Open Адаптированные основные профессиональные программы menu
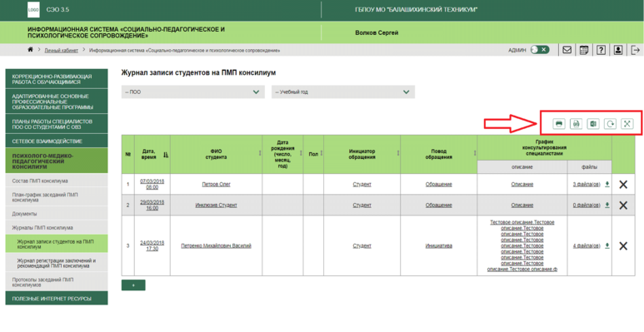Image resolution: width=644 pixels, height=332 pixels. tap(57, 102)
